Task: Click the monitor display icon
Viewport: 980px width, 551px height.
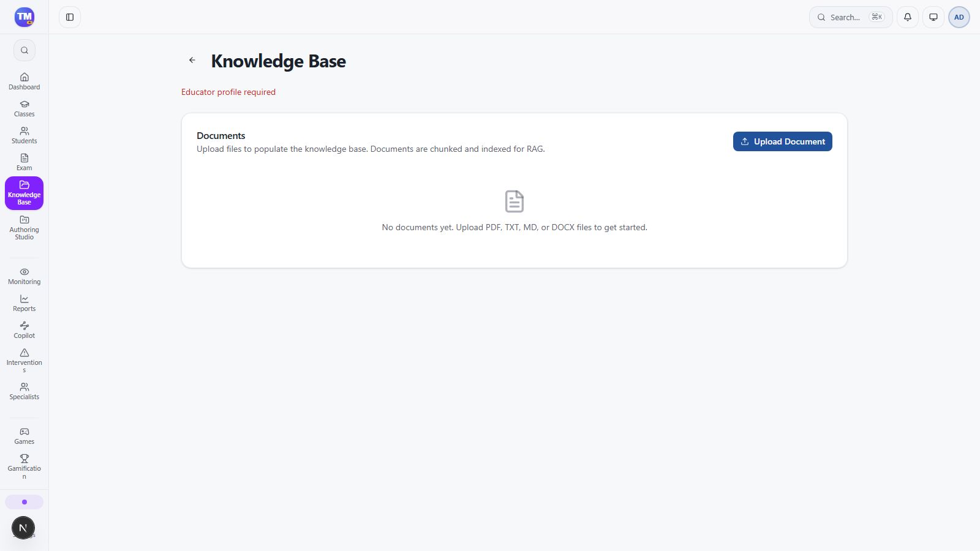Action: pos(933,17)
